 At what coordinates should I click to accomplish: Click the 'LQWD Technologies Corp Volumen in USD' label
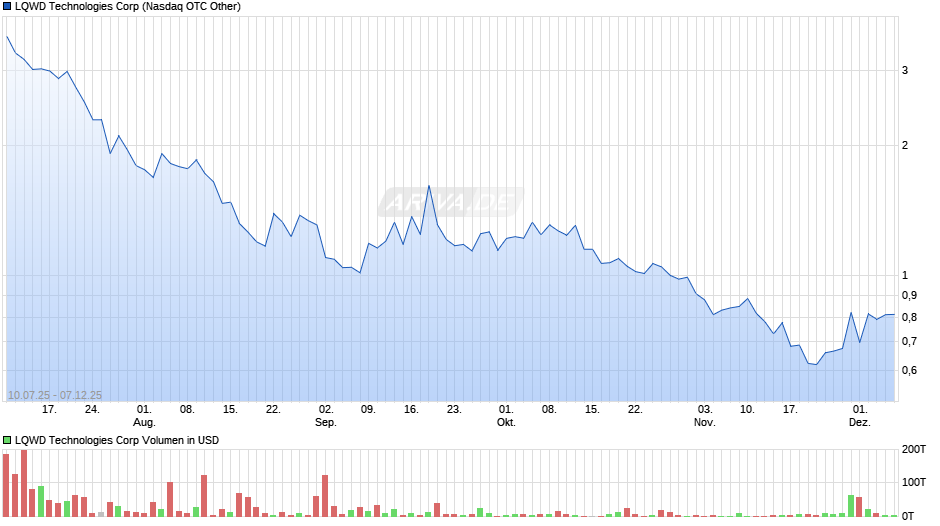pyautogui.click(x=117, y=440)
